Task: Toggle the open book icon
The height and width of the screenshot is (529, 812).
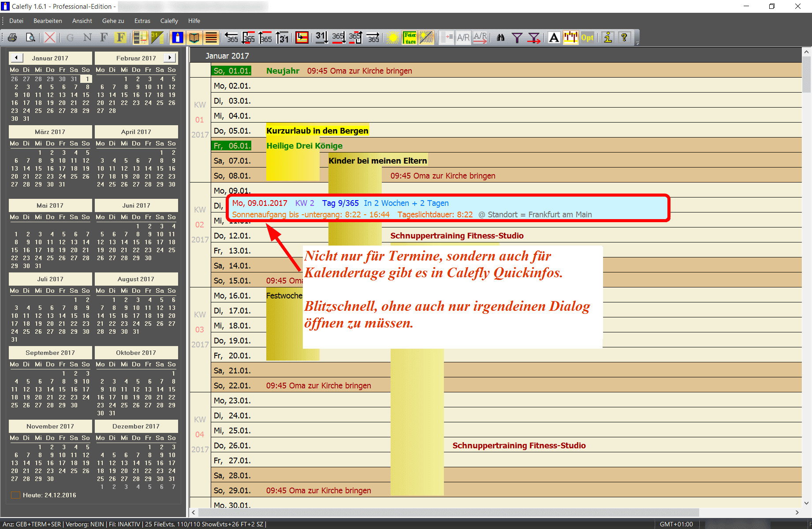Action: (x=194, y=37)
